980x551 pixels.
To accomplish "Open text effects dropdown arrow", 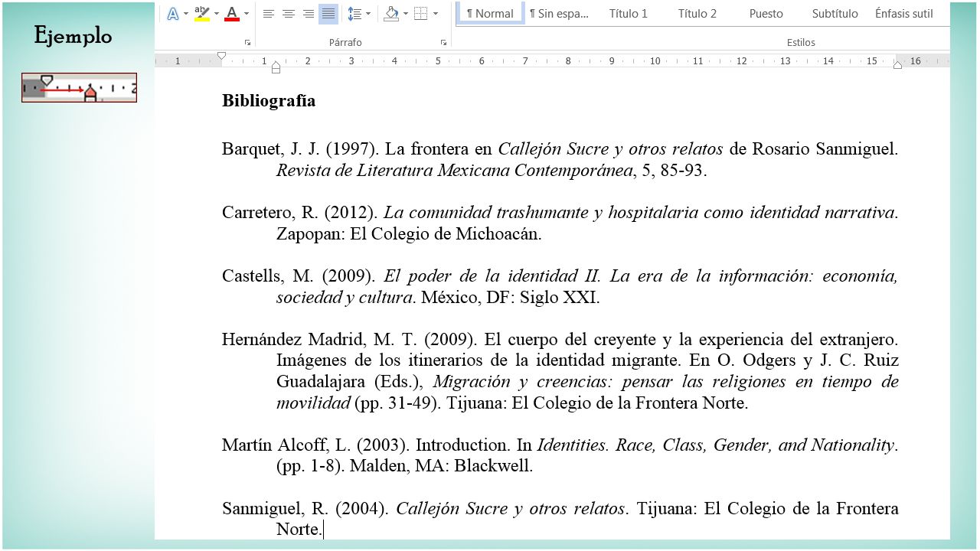I will click(x=185, y=13).
